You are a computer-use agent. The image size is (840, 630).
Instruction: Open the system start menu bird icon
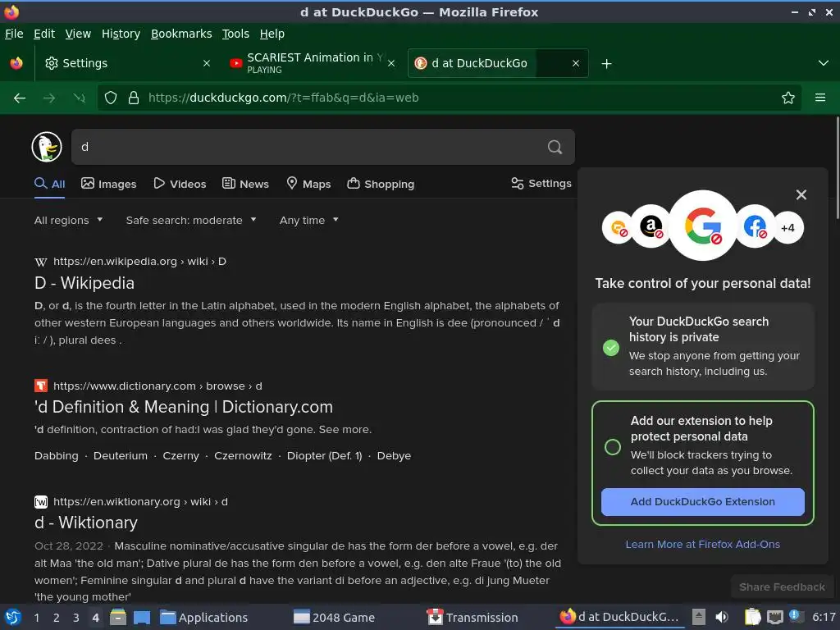point(13,617)
